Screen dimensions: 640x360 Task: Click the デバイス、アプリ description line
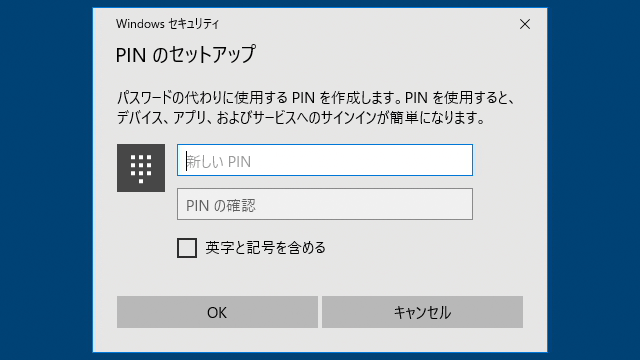(301, 118)
